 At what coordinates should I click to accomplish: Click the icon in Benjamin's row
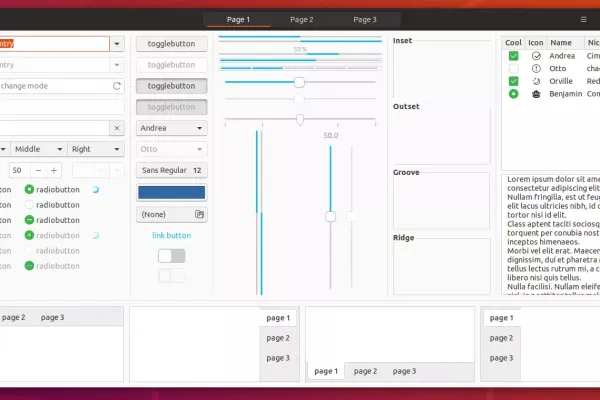click(536, 94)
